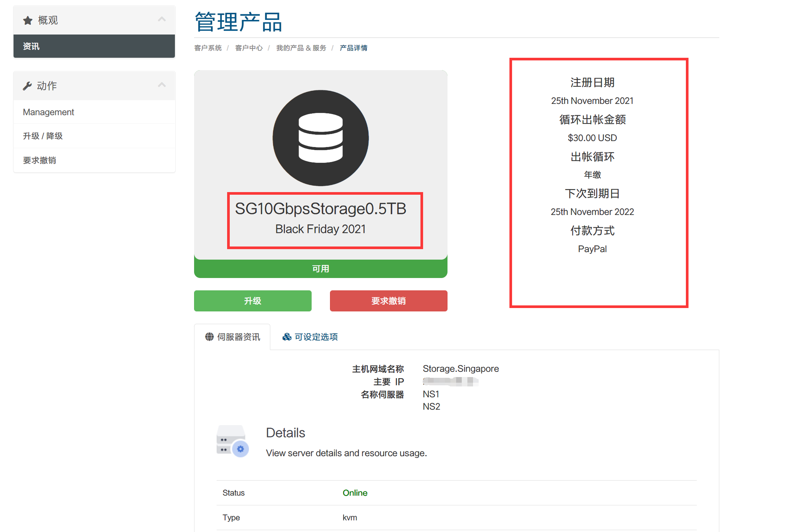This screenshot has width=794, height=532.
Task: Open Management in the actions list
Action: point(94,112)
